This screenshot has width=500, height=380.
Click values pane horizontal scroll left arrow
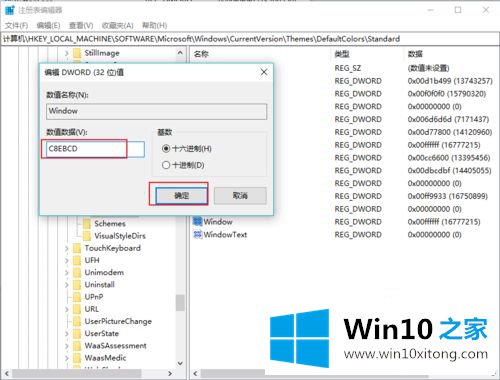coord(195,374)
